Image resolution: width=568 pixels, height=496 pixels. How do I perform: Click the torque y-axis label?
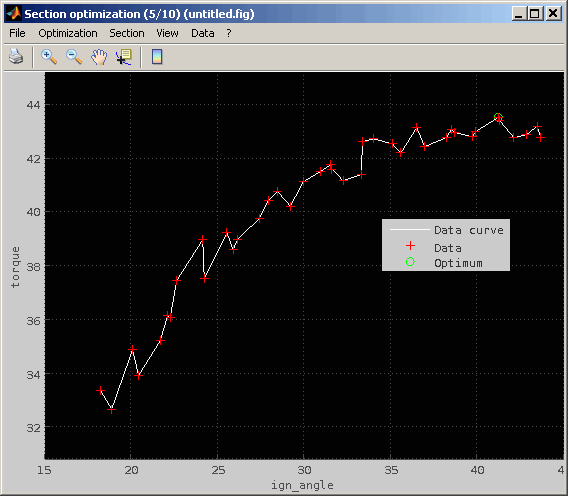(15, 267)
